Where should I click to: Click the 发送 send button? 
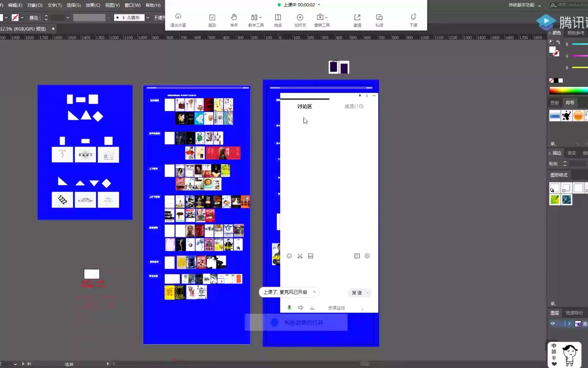[357, 293]
